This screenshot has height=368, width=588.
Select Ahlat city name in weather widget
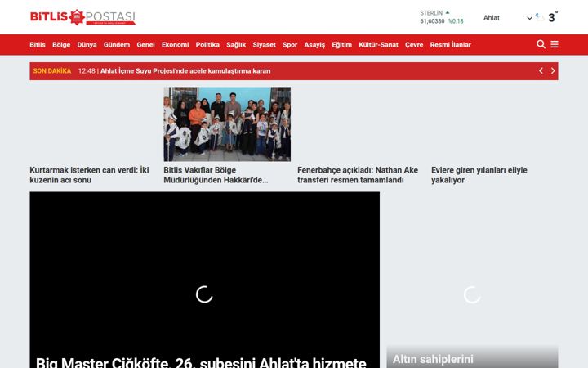pos(492,18)
